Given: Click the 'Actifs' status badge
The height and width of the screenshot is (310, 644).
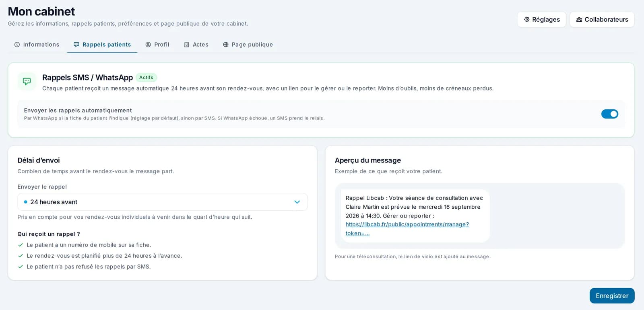Looking at the screenshot, I should [x=146, y=78].
